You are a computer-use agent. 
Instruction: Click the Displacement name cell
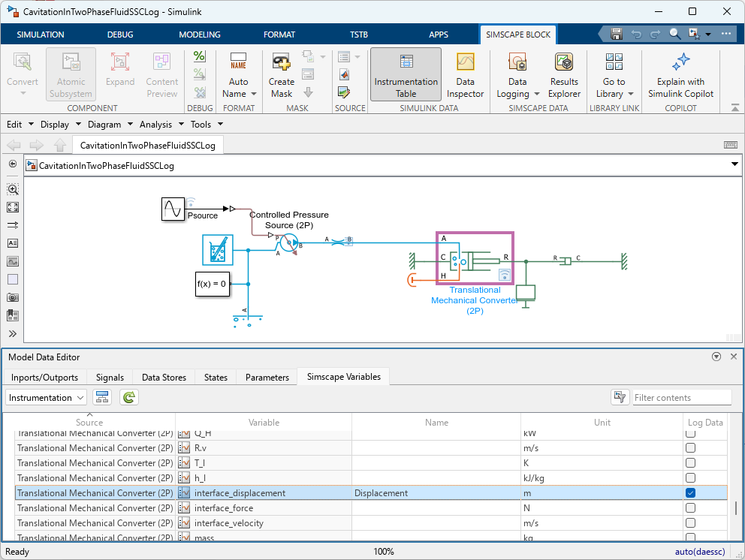(x=436, y=493)
